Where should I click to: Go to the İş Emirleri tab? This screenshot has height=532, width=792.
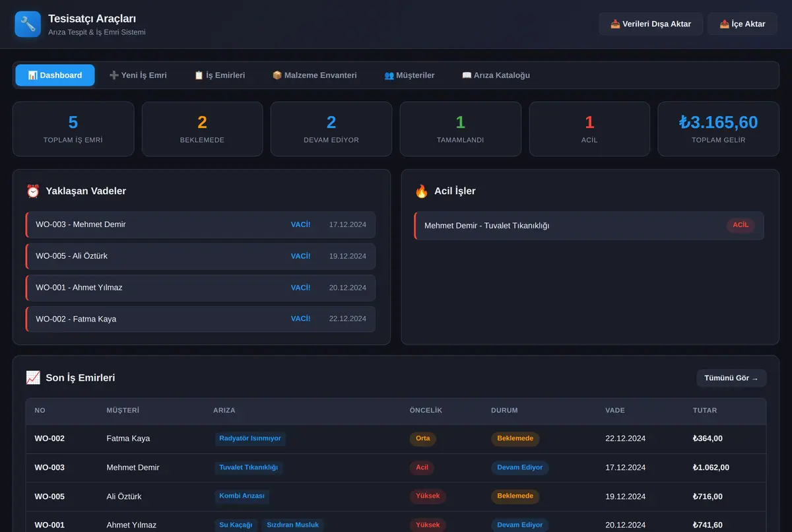coord(220,75)
